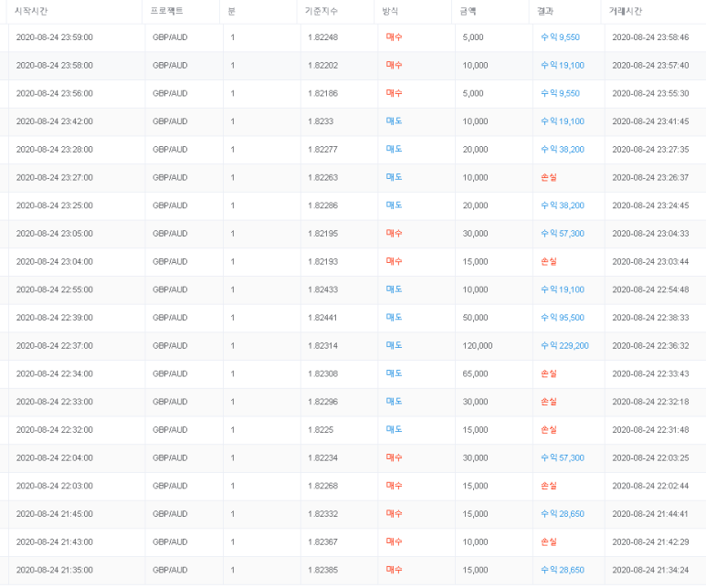Click trade time 2020-08-24 22:38:33
706x588 pixels.
click(650, 318)
